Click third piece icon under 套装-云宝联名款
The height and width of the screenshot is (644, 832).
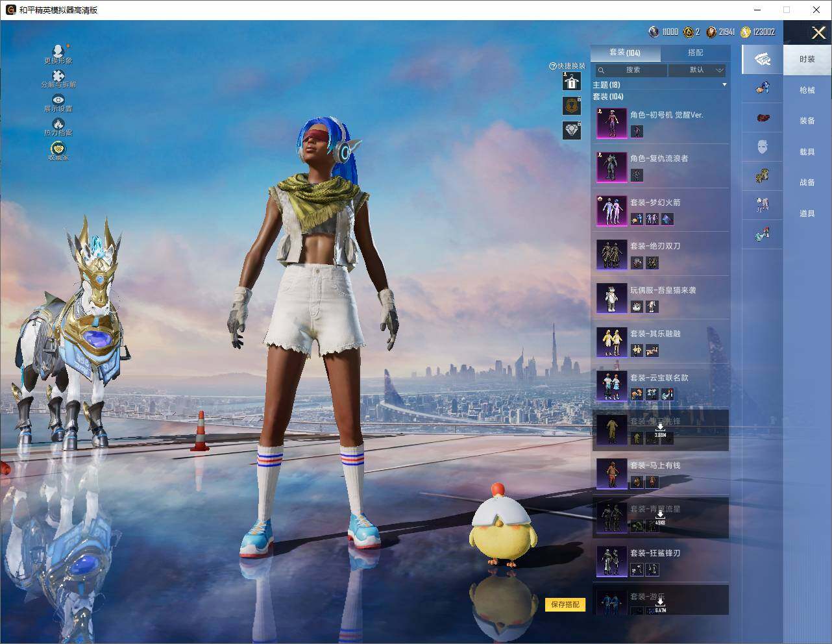[667, 394]
